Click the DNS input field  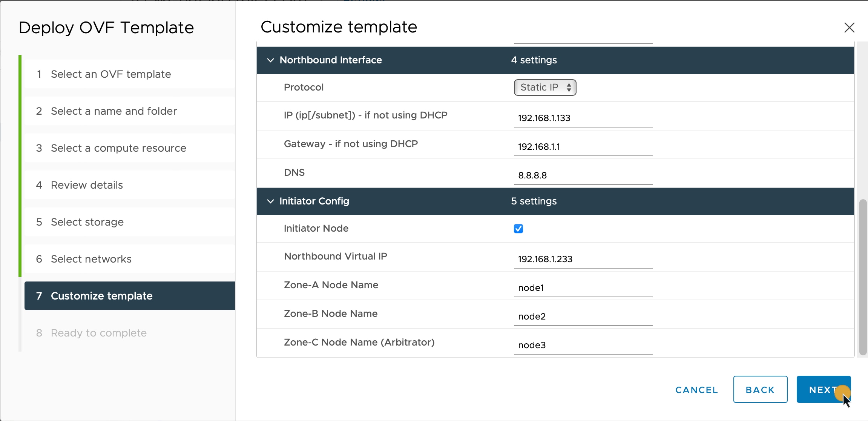click(583, 175)
